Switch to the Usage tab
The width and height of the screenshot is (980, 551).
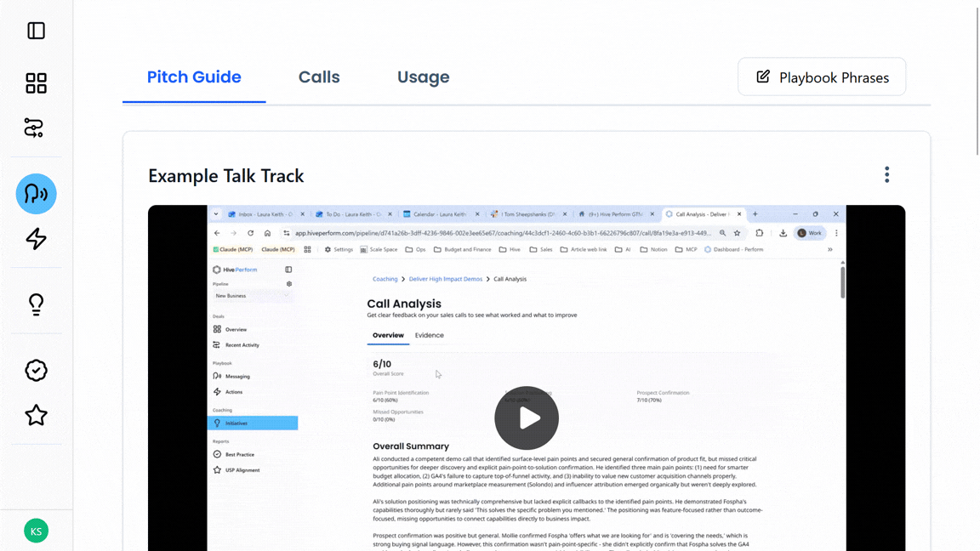423,77
